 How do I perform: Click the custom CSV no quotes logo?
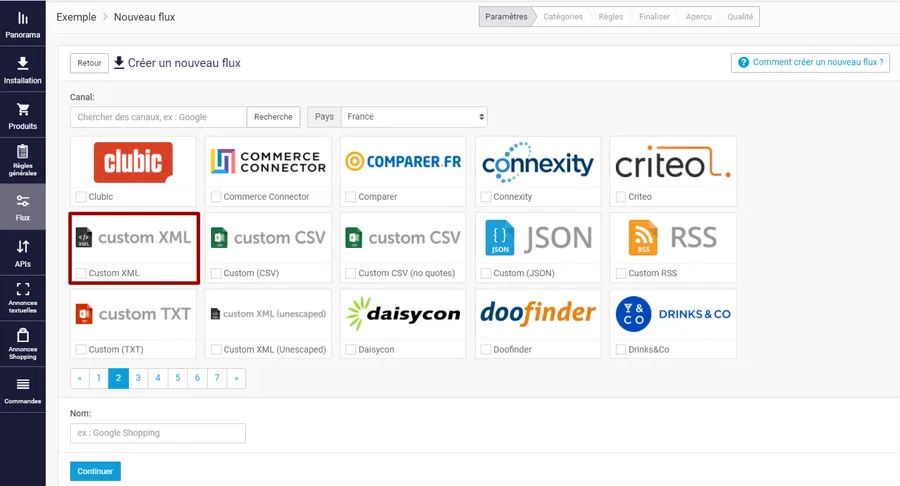coord(403,238)
